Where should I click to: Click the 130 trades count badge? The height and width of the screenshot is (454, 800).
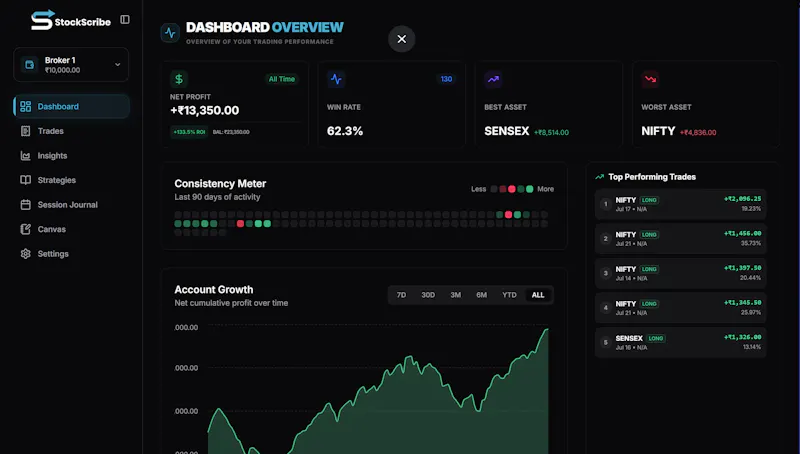tap(446, 79)
